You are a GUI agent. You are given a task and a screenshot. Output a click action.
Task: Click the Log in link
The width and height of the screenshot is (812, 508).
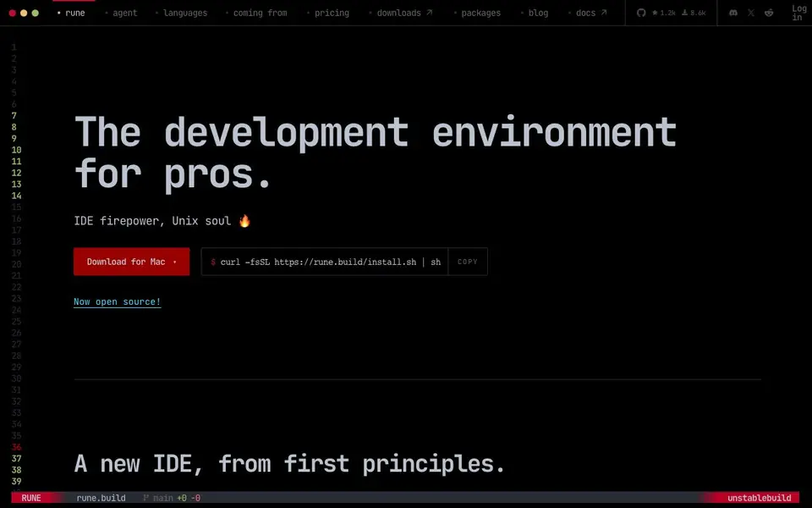click(799, 13)
